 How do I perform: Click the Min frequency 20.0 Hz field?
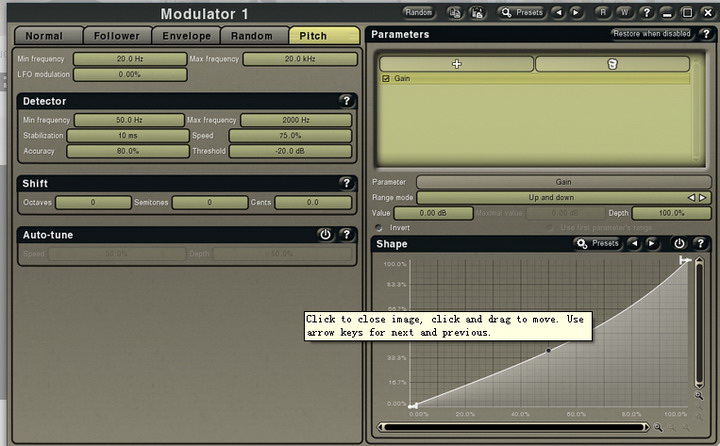(130, 59)
